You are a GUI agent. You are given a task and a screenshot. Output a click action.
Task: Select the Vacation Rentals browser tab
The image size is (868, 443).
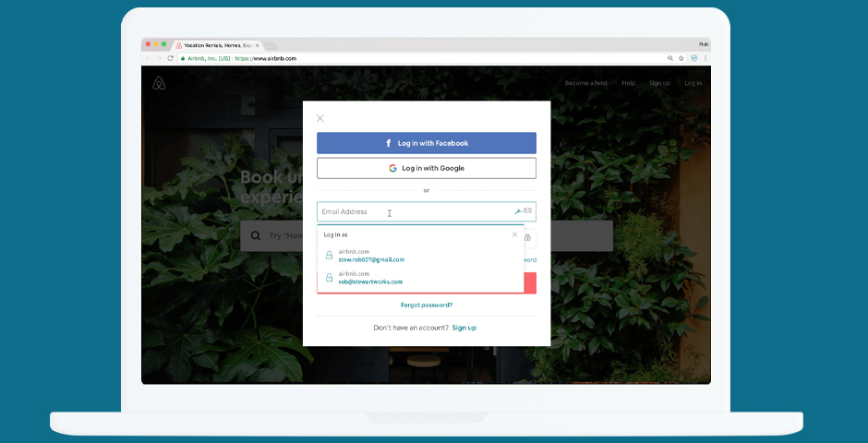pos(218,45)
